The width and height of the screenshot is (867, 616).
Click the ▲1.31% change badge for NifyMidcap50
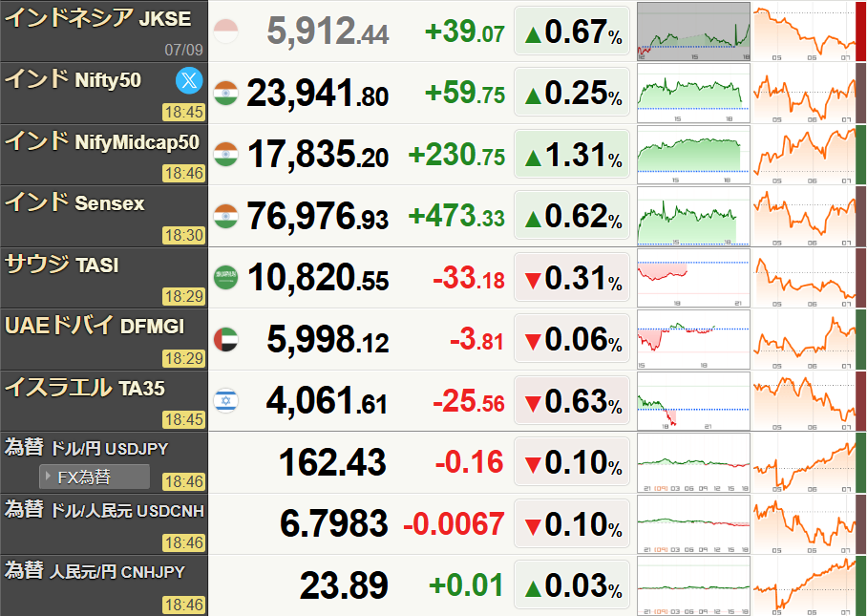(572, 155)
